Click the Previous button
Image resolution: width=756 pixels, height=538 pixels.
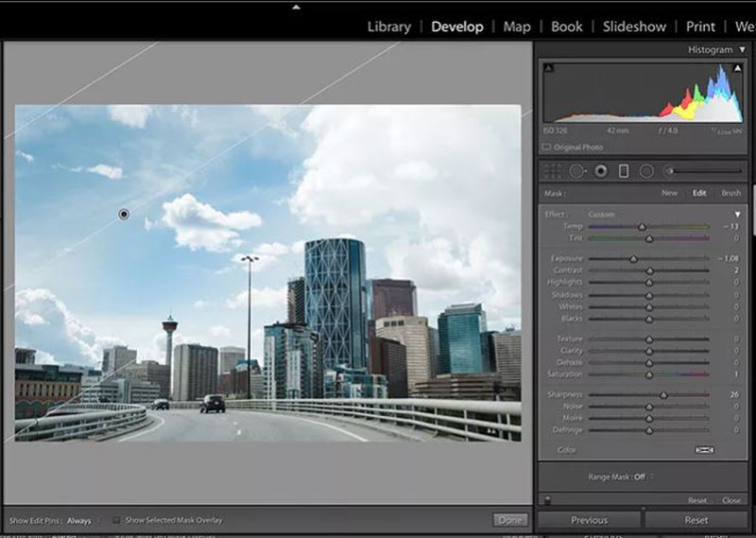click(589, 520)
